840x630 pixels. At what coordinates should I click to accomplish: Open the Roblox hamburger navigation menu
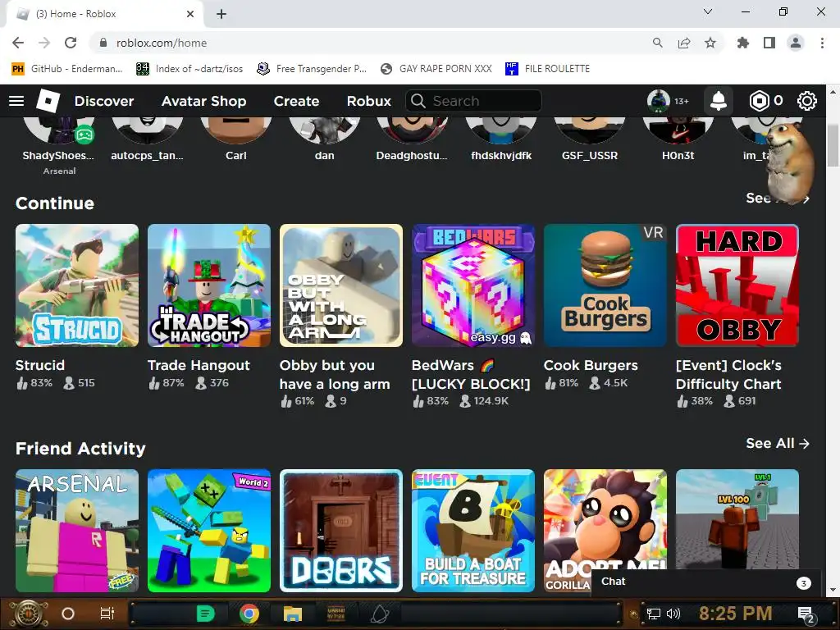(16, 101)
